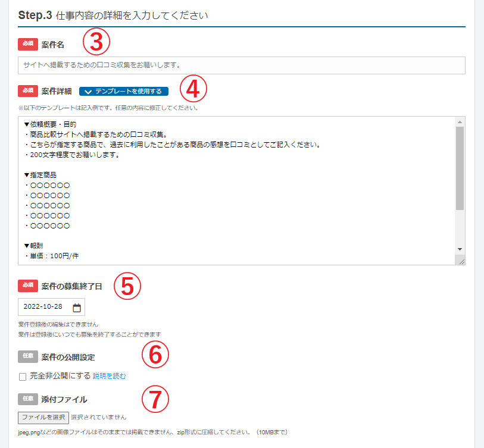This screenshot has height=448, width=484.
Task: Click the details textarea scrollbar thumb
Action: (460, 168)
